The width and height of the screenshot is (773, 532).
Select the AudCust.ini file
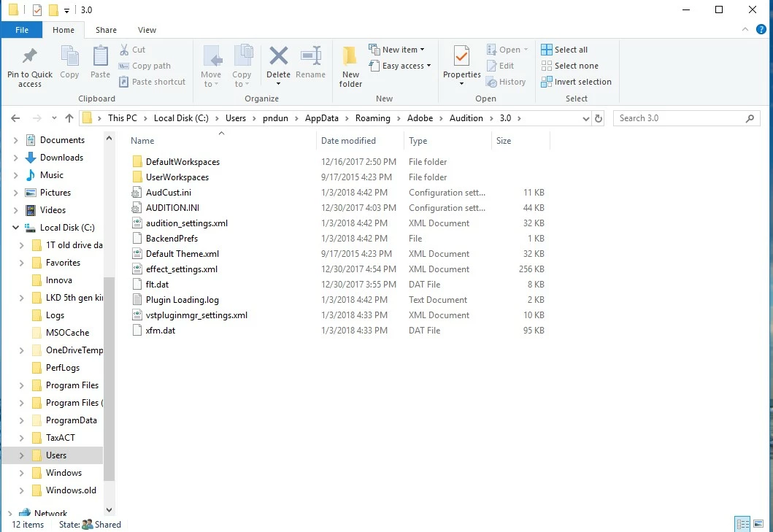[169, 192]
